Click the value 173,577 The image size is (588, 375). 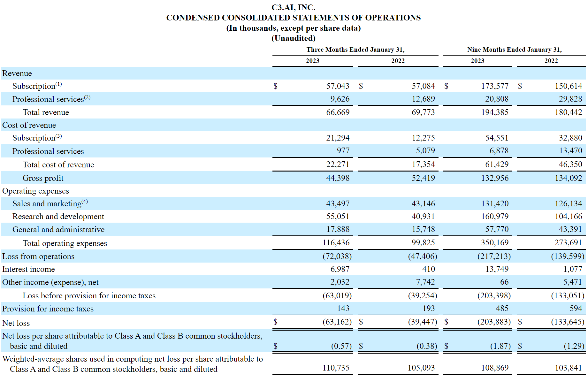(x=495, y=86)
